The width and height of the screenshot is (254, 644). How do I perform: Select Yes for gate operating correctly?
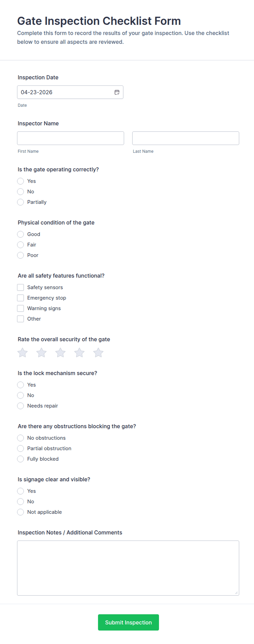20,181
